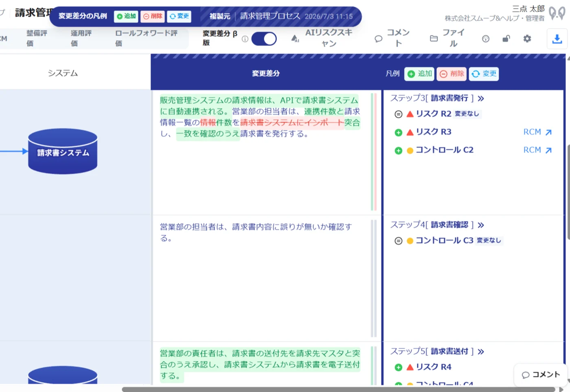Click the AI risk scan triangle icon
Viewport: 570px width, 392px height.
[x=295, y=39]
